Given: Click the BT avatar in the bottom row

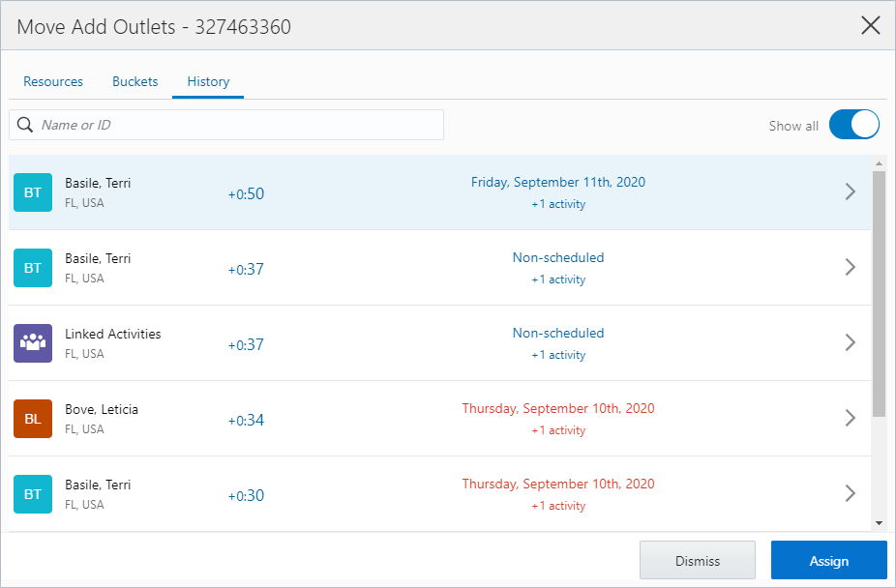Looking at the screenshot, I should tap(30, 494).
